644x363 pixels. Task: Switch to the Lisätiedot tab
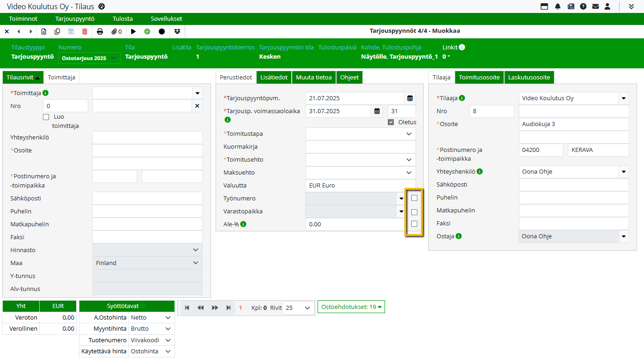point(274,77)
